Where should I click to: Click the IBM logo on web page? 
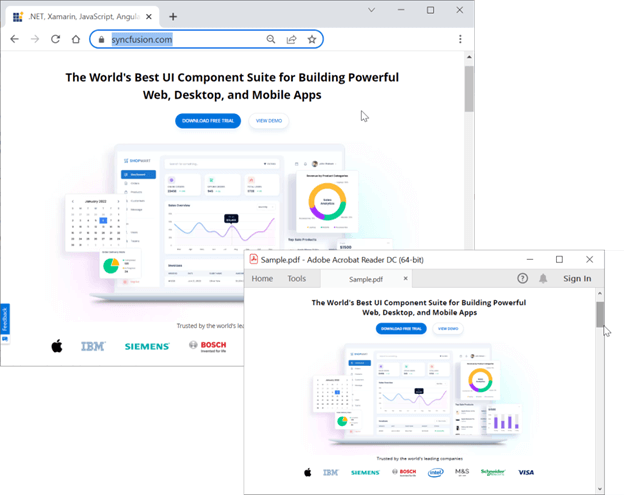click(93, 346)
